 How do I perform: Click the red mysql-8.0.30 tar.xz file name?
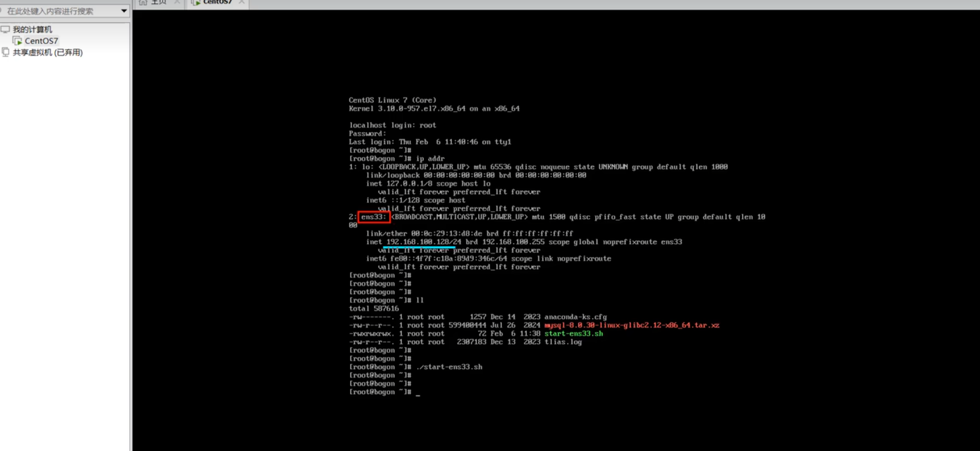coord(632,325)
